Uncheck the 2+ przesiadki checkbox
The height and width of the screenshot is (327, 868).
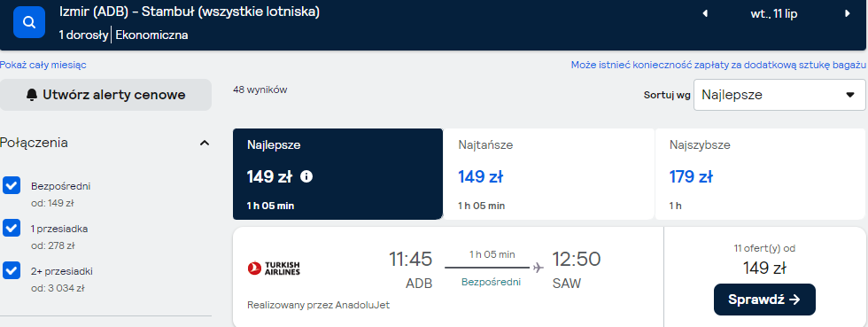point(12,270)
